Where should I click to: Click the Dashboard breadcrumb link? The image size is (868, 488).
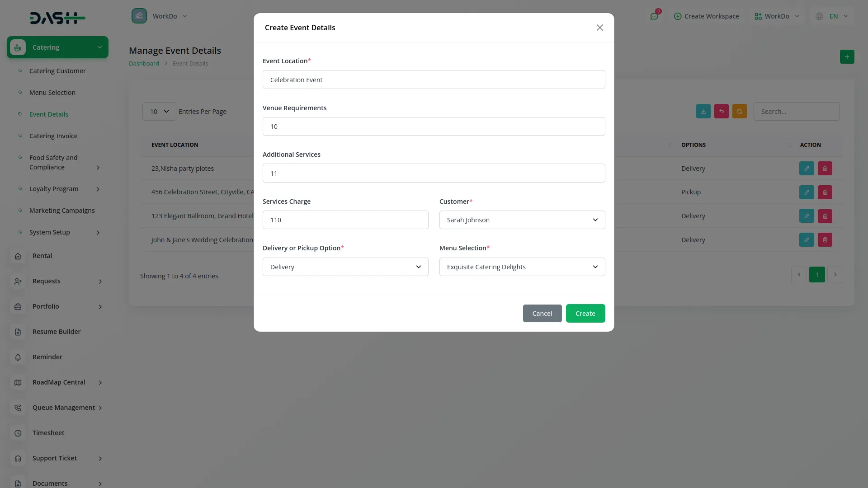click(x=144, y=64)
